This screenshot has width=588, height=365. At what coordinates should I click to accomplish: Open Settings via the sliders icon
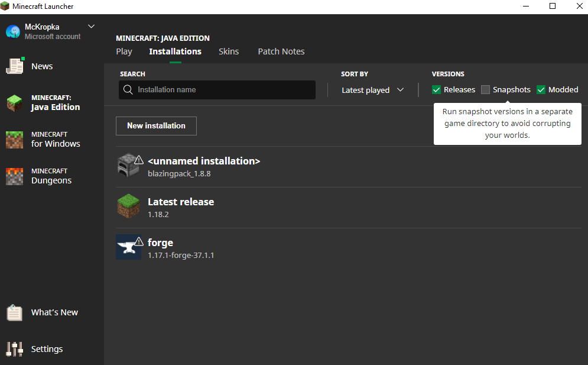(x=14, y=349)
